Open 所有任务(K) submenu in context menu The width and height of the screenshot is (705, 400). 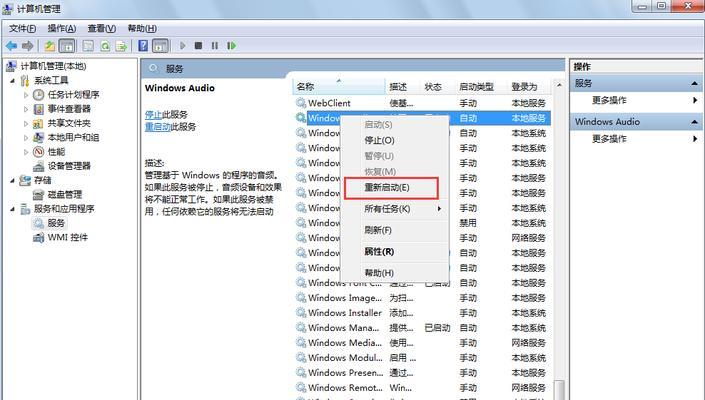tap(396, 209)
